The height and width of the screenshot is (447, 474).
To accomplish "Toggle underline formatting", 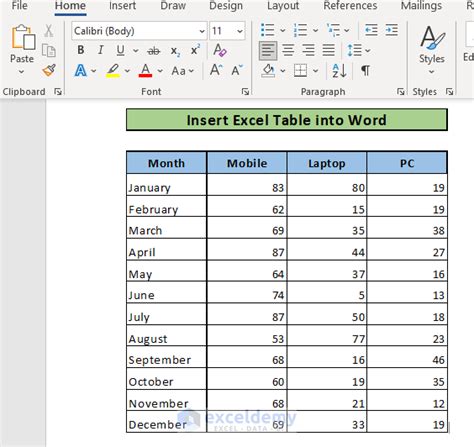I will (x=121, y=51).
